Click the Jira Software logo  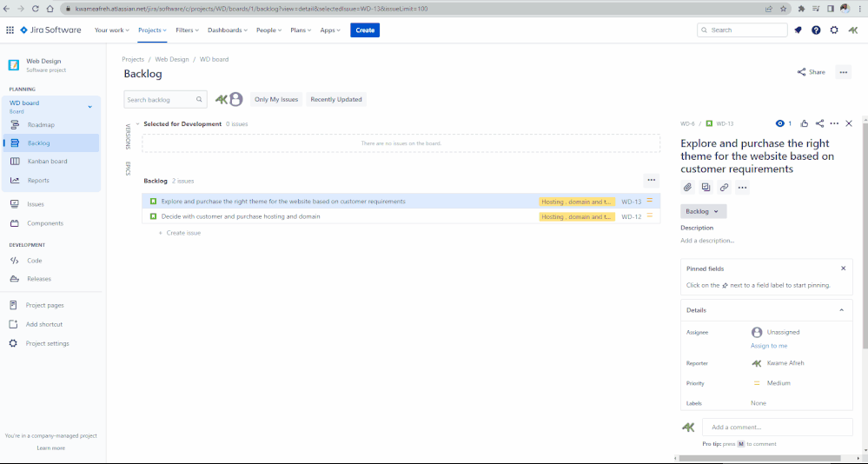(50, 30)
